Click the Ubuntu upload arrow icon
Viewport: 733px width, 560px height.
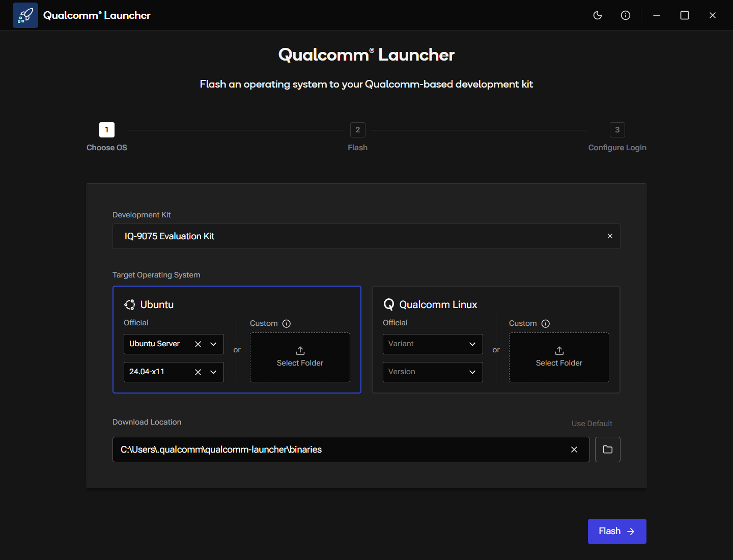click(300, 351)
